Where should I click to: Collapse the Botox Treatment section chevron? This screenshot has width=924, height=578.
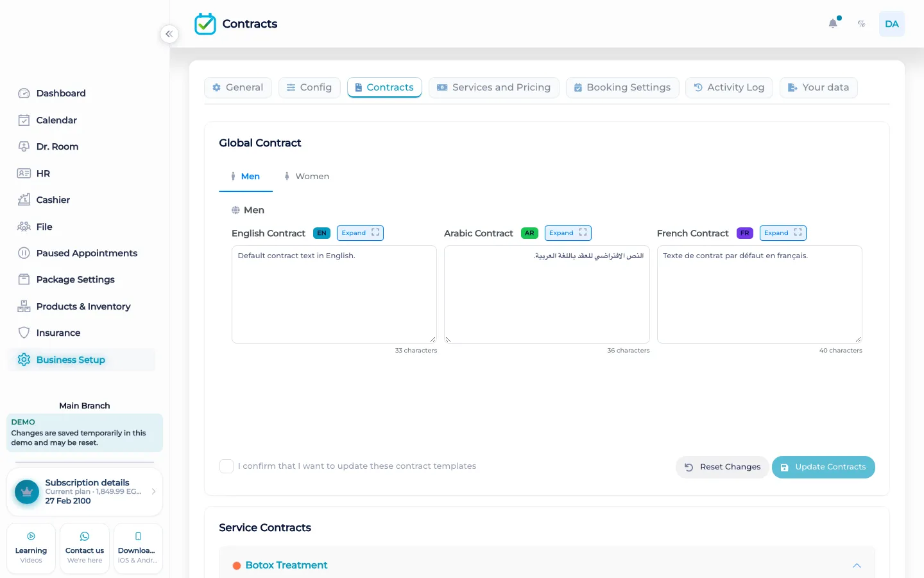857,566
